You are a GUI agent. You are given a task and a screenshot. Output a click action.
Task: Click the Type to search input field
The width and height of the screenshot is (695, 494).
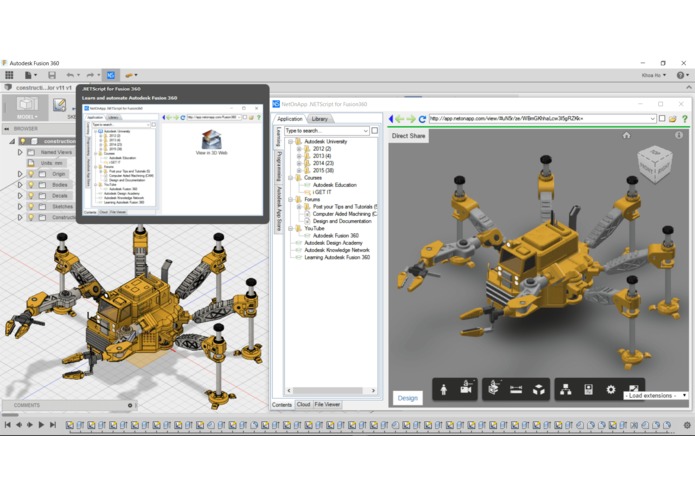(326, 131)
